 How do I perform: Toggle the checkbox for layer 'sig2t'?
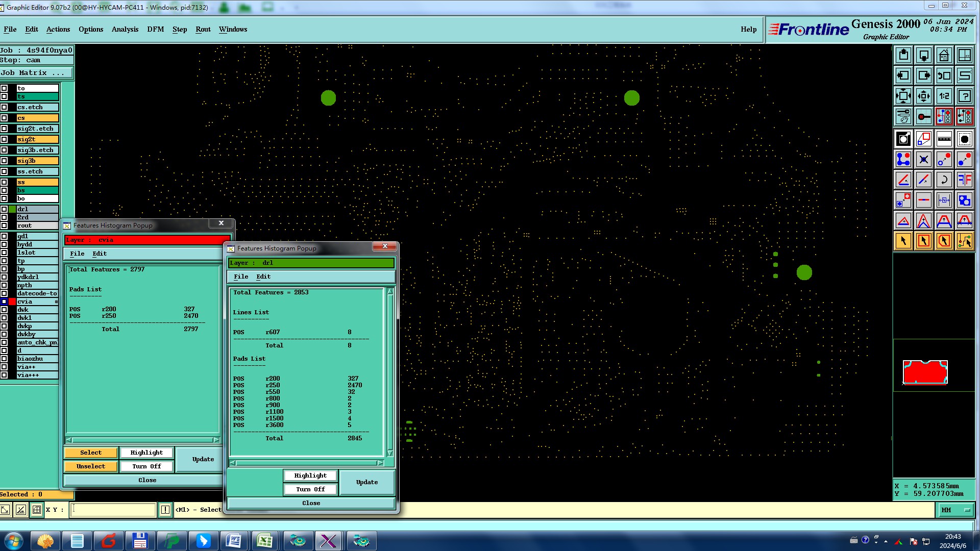pos(4,139)
